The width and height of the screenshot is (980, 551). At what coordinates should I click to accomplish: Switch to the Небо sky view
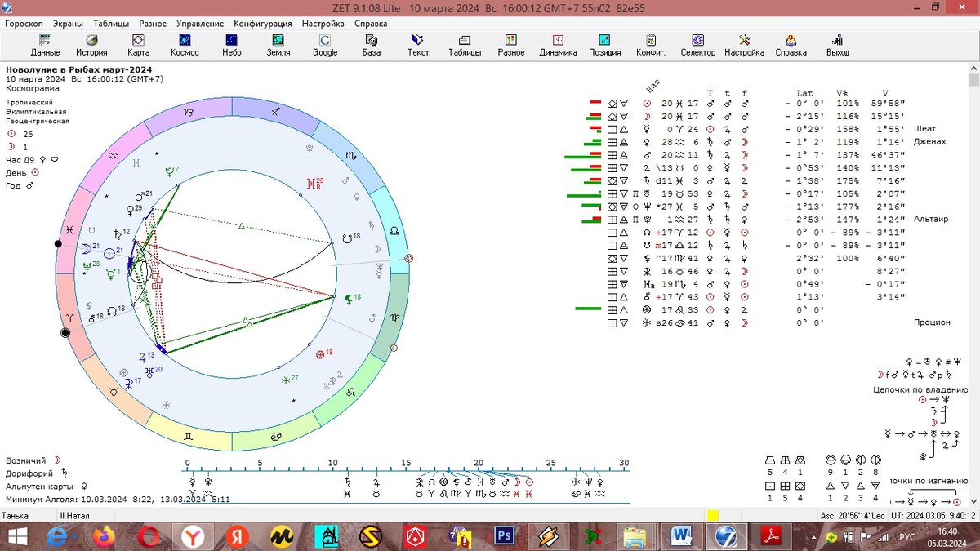tap(231, 45)
